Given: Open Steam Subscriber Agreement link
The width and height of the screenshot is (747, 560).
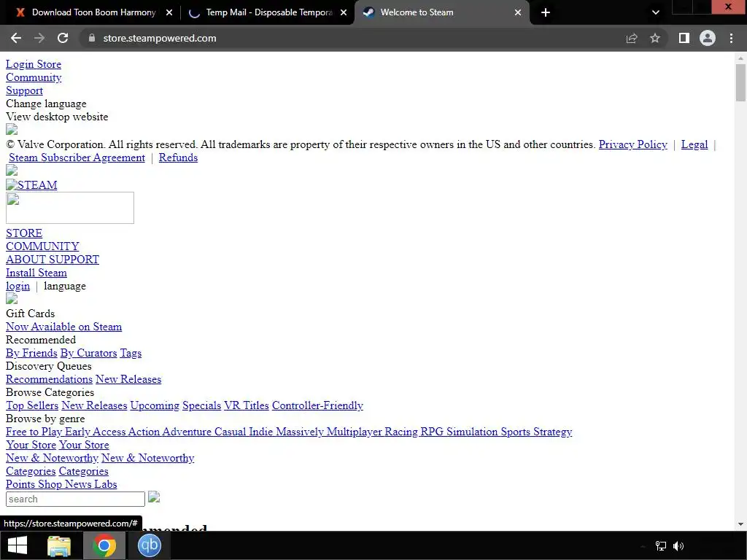Looking at the screenshot, I should pyautogui.click(x=77, y=157).
